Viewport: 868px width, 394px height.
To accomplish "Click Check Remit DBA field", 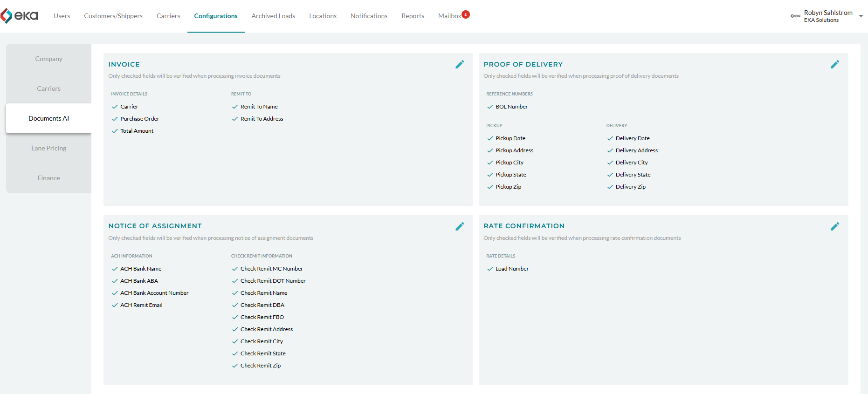I will point(258,305).
